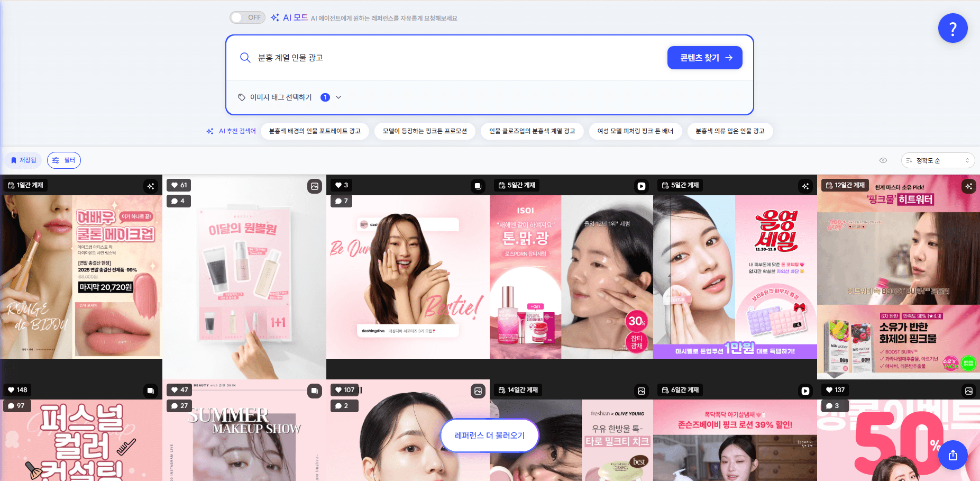Image resolution: width=980 pixels, height=481 pixels.
Task: Click the heart badge showing 3
Action: 342,185
